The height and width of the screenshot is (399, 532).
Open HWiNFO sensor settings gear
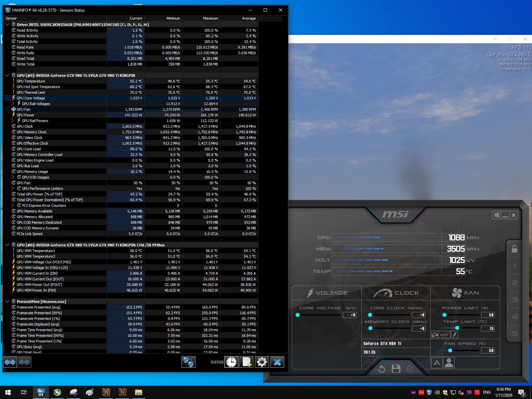[262, 362]
